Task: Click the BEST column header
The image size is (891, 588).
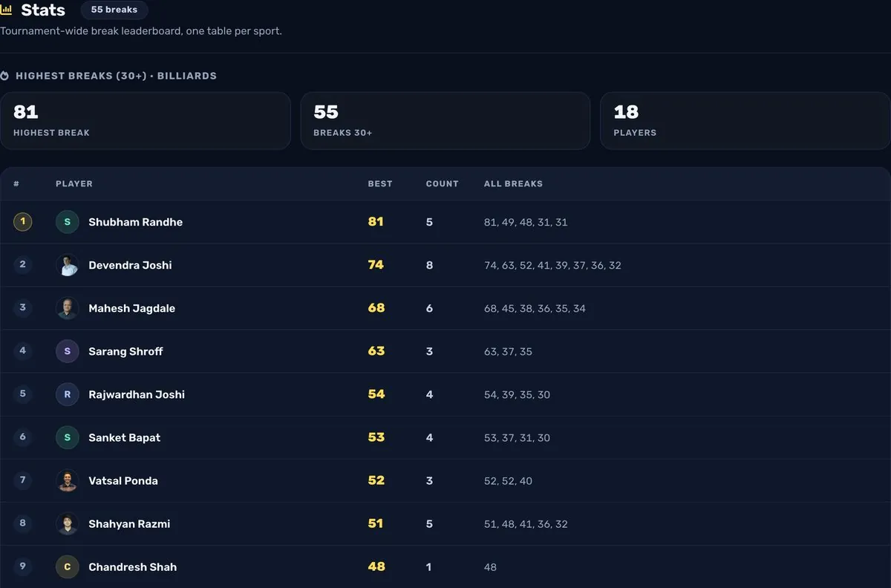Action: pos(380,183)
